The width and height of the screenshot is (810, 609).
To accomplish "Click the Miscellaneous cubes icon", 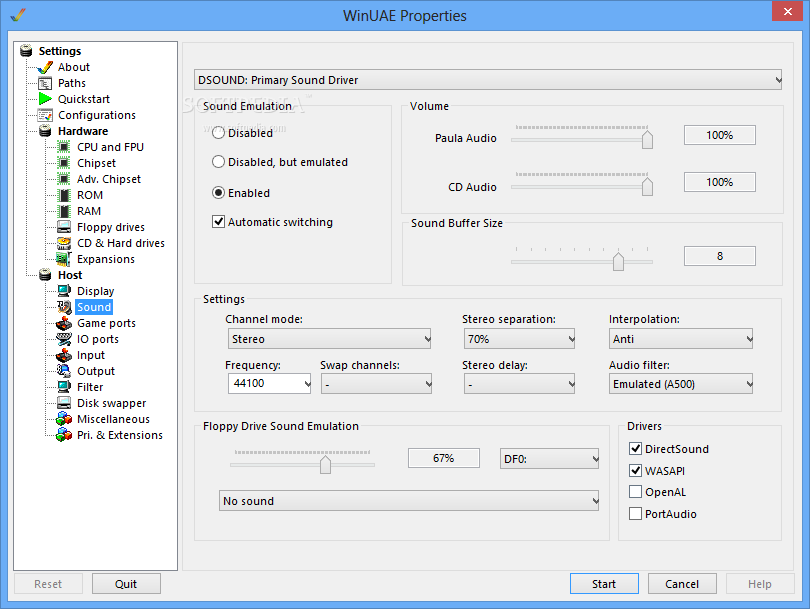I will click(64, 419).
